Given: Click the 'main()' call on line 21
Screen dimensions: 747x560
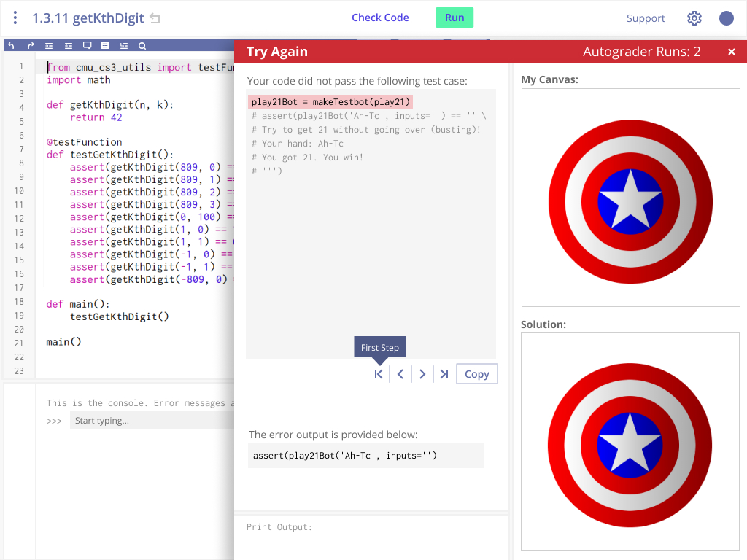Looking at the screenshot, I should pos(64,342).
